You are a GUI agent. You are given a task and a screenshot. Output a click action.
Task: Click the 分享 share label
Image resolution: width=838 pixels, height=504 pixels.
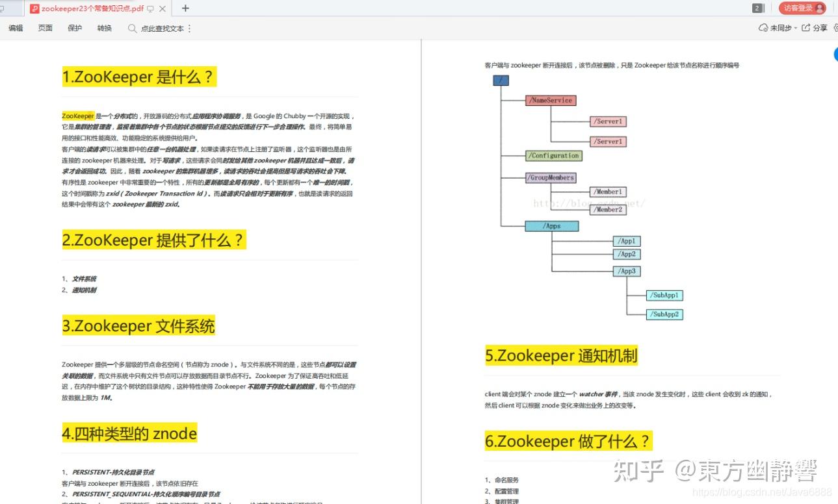pyautogui.click(x=820, y=29)
